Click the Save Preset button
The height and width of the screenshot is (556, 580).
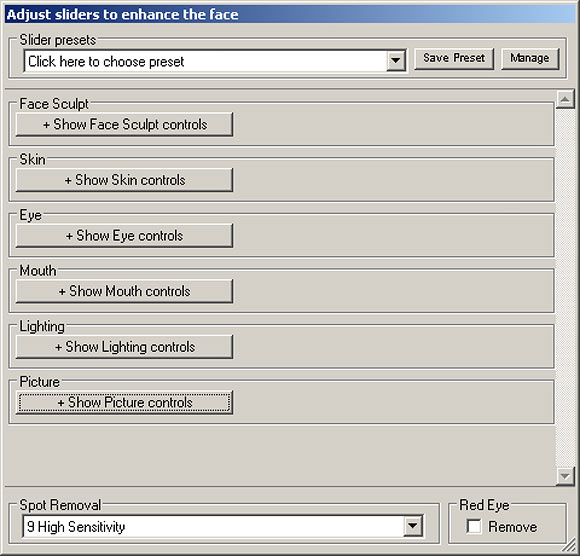tap(454, 58)
